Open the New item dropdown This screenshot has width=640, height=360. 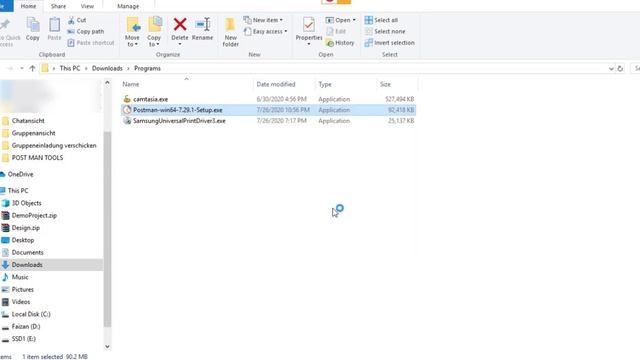point(263,20)
